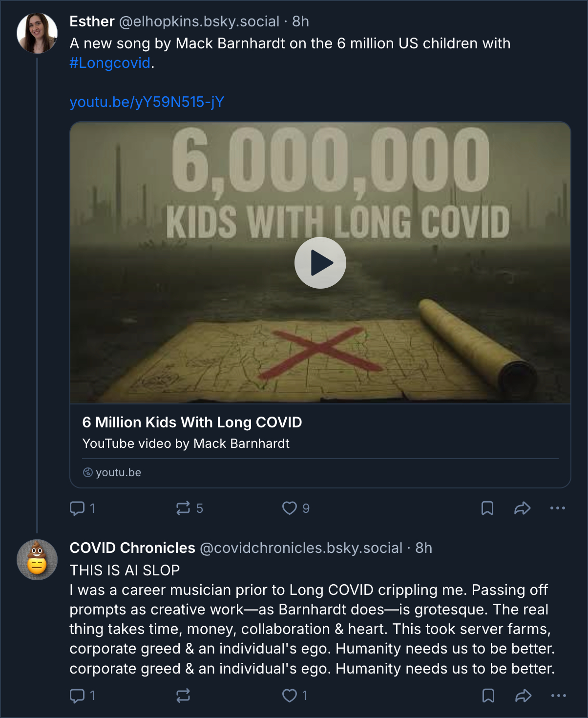Click the "6 Million Kids With Long COVID" title
Image resolution: width=588 pixels, height=718 pixels.
192,422
